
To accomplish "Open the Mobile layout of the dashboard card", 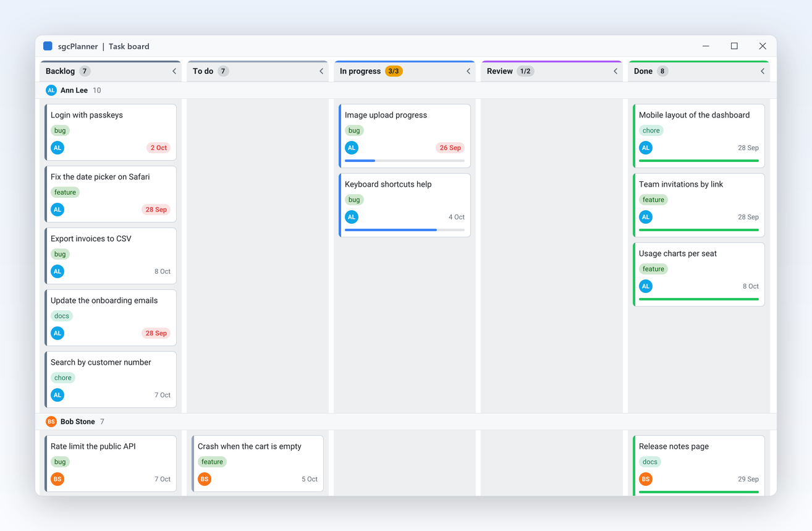I will click(699, 136).
